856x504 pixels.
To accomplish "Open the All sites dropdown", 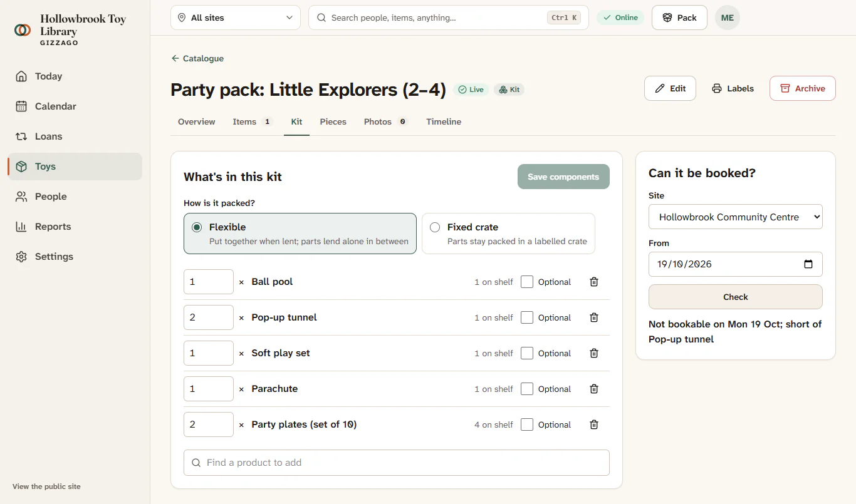I will coord(236,18).
